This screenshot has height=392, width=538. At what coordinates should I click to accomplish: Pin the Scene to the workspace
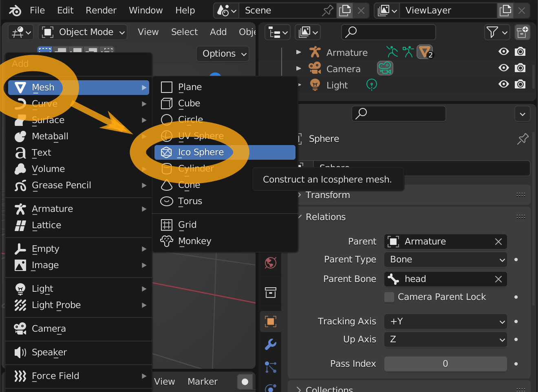328,11
